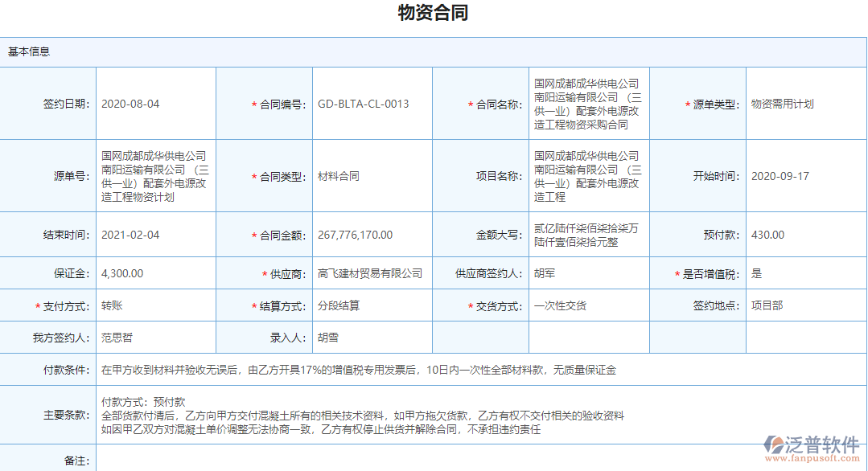Open the 合同类型 field showing 材料合同
The height and width of the screenshot is (471, 868).
click(338, 176)
